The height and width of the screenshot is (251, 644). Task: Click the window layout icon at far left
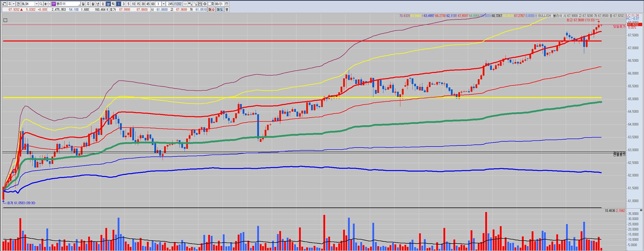click(x=4, y=4)
